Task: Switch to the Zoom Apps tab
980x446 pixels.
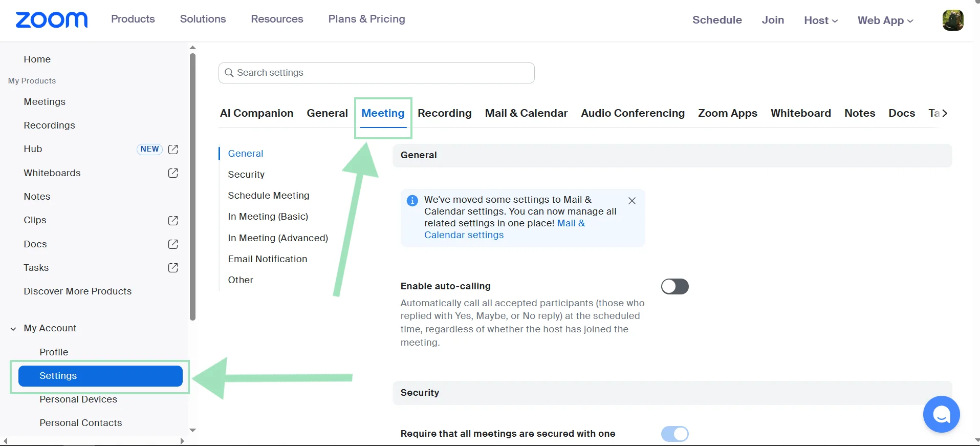Action: tap(728, 113)
